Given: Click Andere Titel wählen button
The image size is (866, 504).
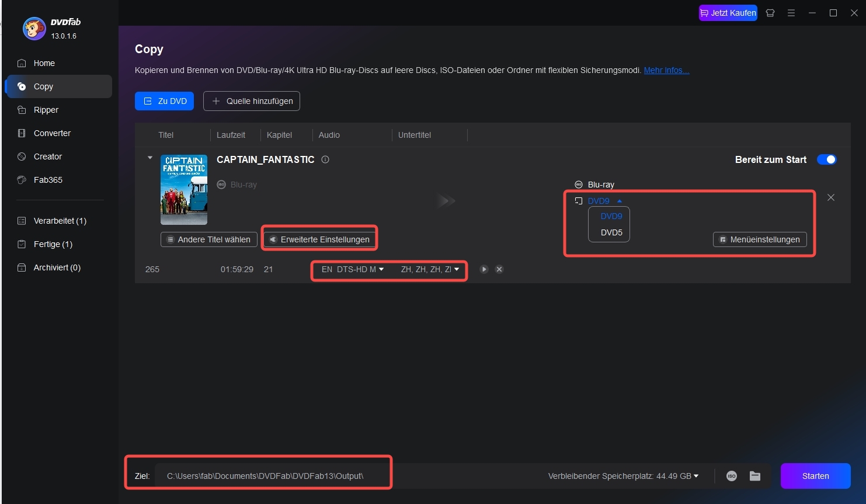Looking at the screenshot, I should pos(208,239).
